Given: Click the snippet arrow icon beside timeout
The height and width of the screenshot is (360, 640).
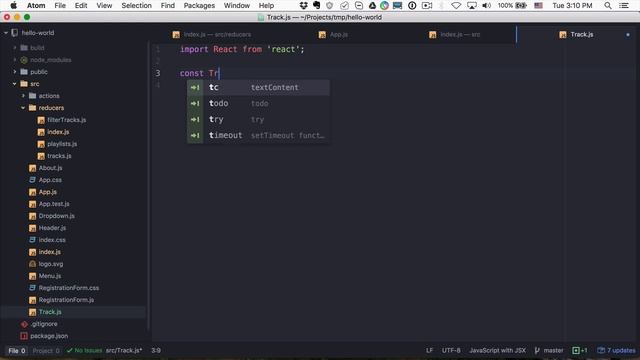Looking at the screenshot, I should pyautogui.click(x=195, y=136).
